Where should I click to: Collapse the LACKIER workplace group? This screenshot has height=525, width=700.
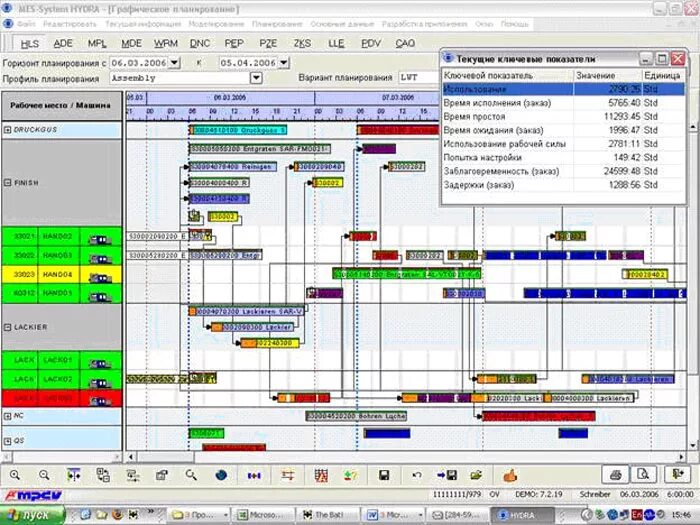tap(7, 327)
